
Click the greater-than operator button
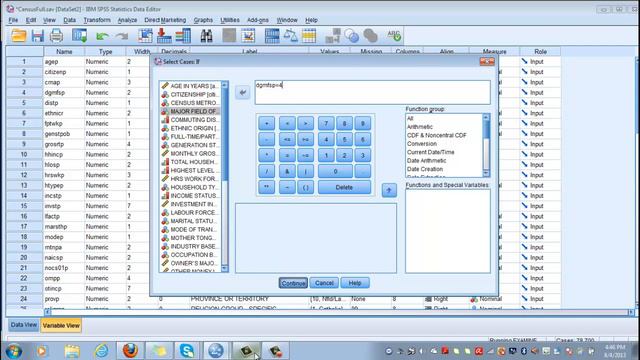pyautogui.click(x=305, y=123)
